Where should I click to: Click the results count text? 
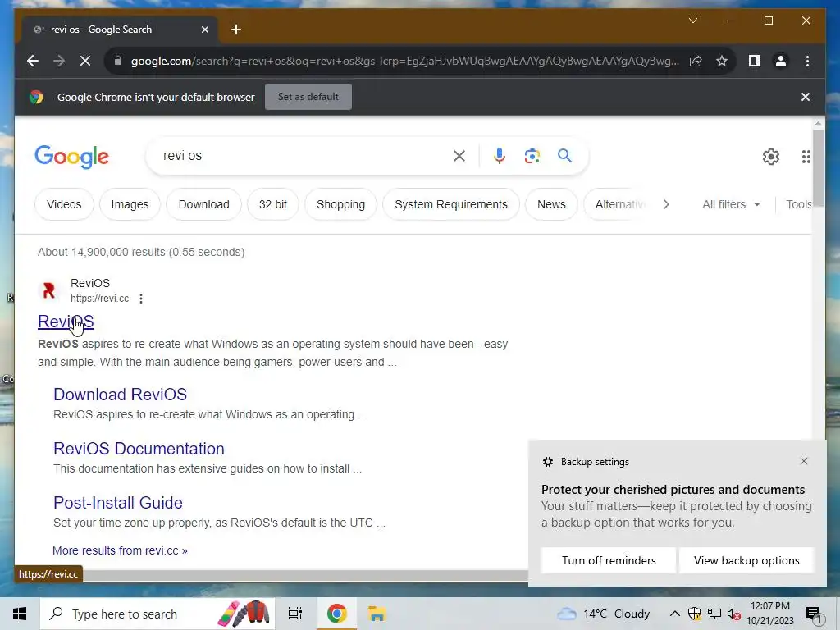(141, 252)
